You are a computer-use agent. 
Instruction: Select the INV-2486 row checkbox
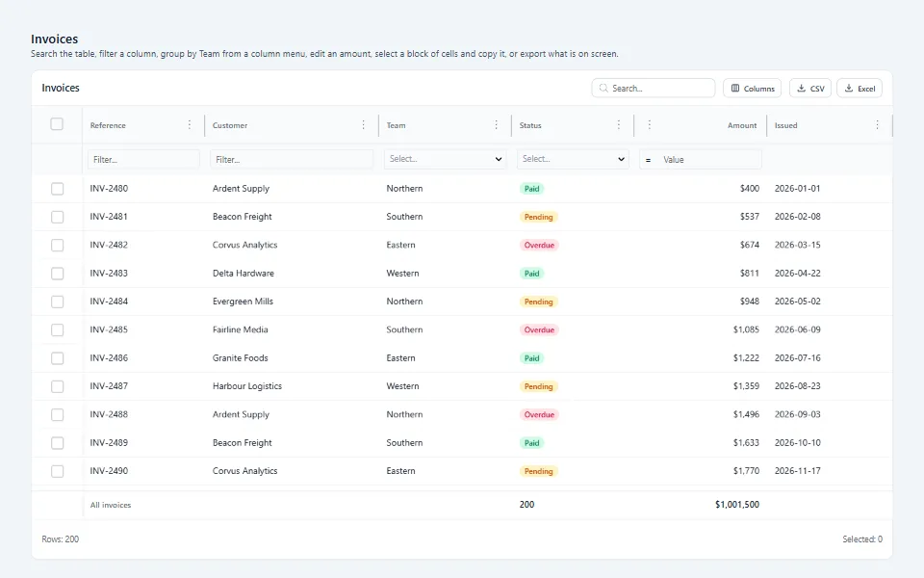pyautogui.click(x=57, y=358)
